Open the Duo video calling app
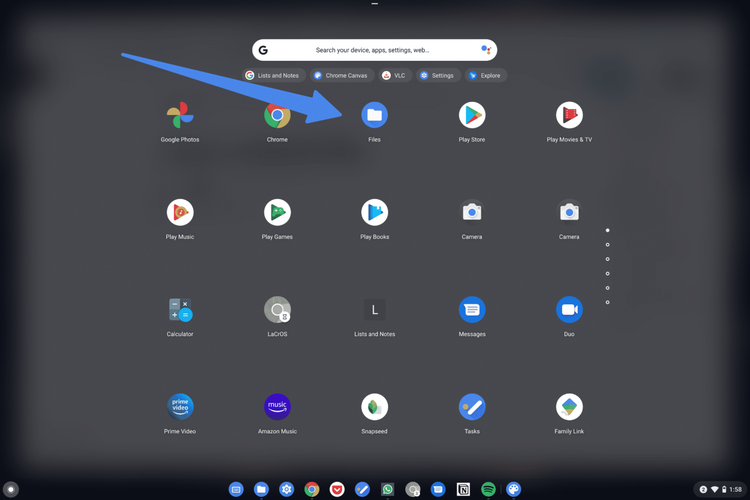 click(569, 310)
